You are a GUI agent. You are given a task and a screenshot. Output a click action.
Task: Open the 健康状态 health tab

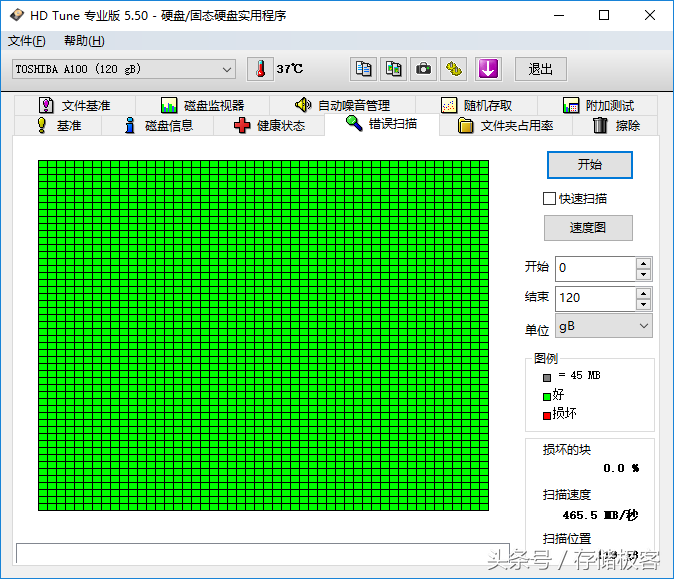(270, 126)
